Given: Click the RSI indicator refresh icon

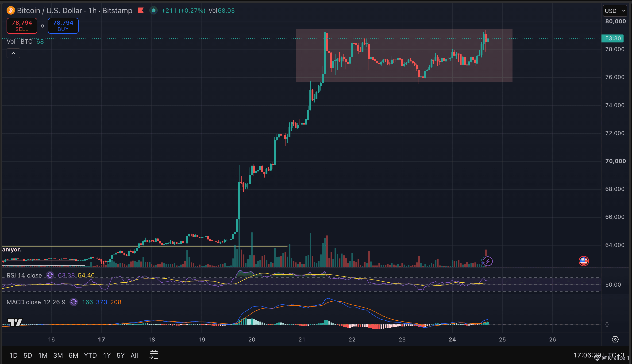Looking at the screenshot, I should click(x=50, y=275).
